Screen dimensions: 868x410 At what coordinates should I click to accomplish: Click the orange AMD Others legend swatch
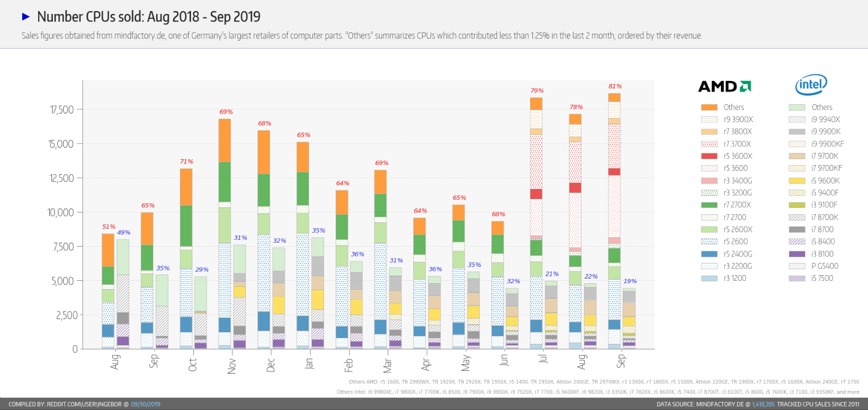pos(709,107)
